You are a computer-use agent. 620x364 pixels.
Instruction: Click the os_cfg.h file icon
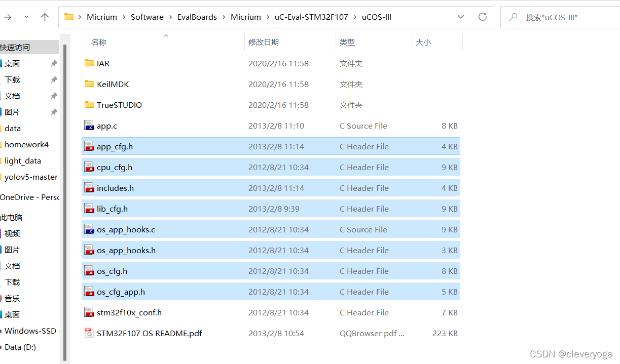[89, 271]
